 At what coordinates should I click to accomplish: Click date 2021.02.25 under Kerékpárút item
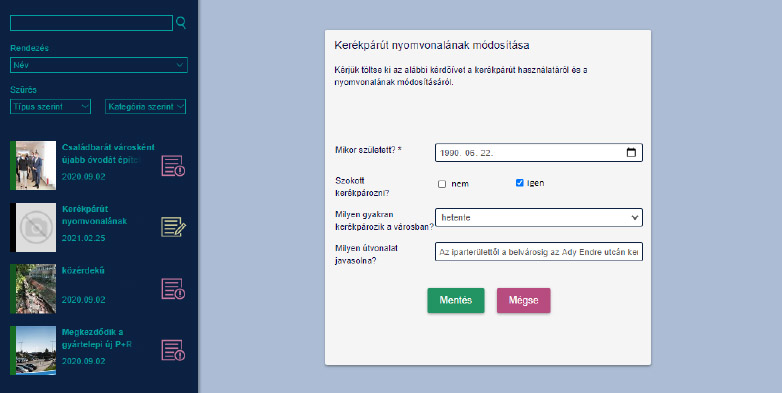click(x=83, y=238)
